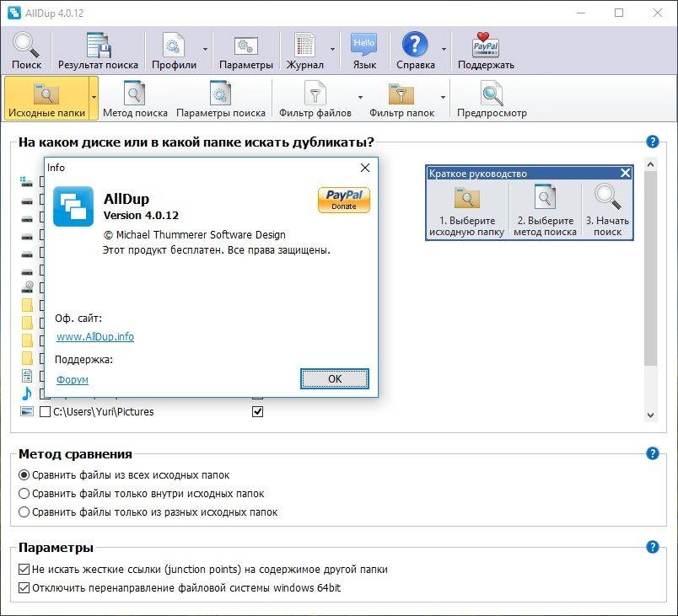Expand the Фильтр папок dropdown arrow

click(x=443, y=98)
